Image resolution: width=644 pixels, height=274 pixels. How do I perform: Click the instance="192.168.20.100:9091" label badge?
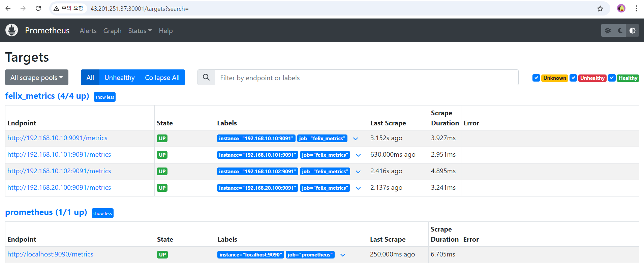[257, 188]
